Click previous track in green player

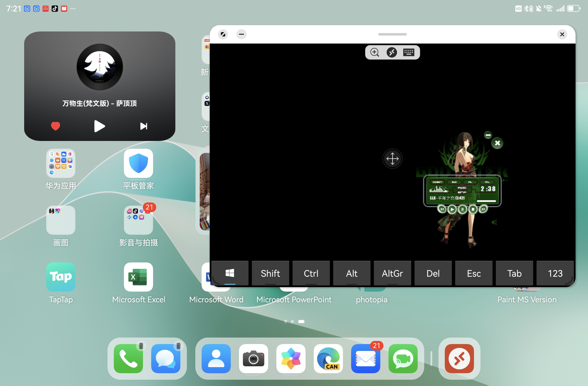[x=442, y=209]
